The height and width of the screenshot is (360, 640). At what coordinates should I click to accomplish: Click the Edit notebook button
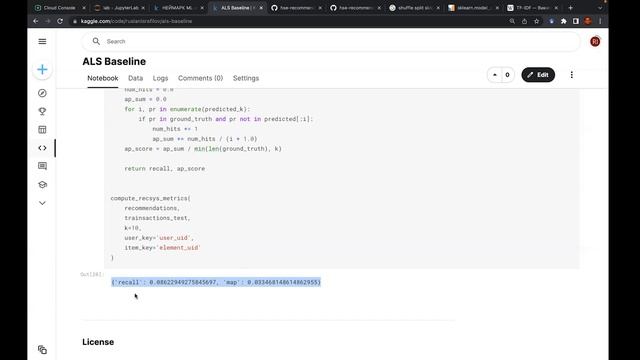[538, 75]
